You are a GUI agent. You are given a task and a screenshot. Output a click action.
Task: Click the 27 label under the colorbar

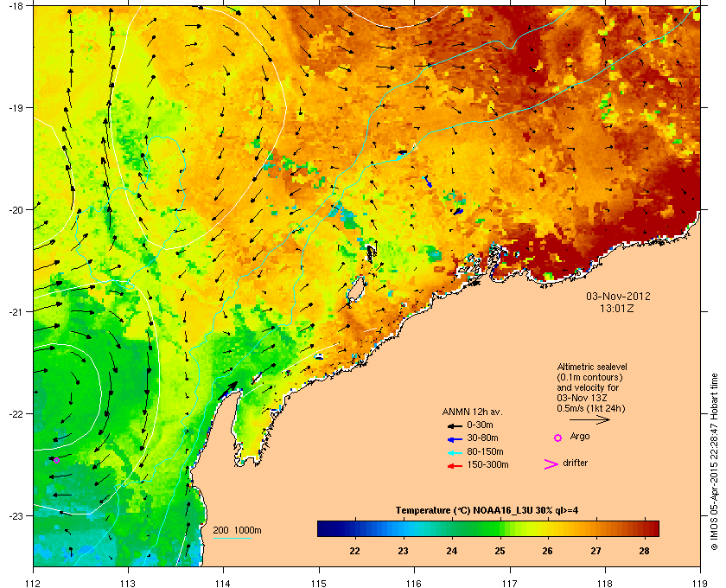(x=595, y=551)
